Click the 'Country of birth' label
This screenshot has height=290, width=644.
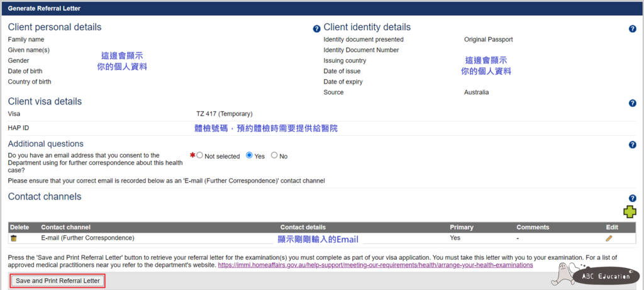(x=30, y=82)
